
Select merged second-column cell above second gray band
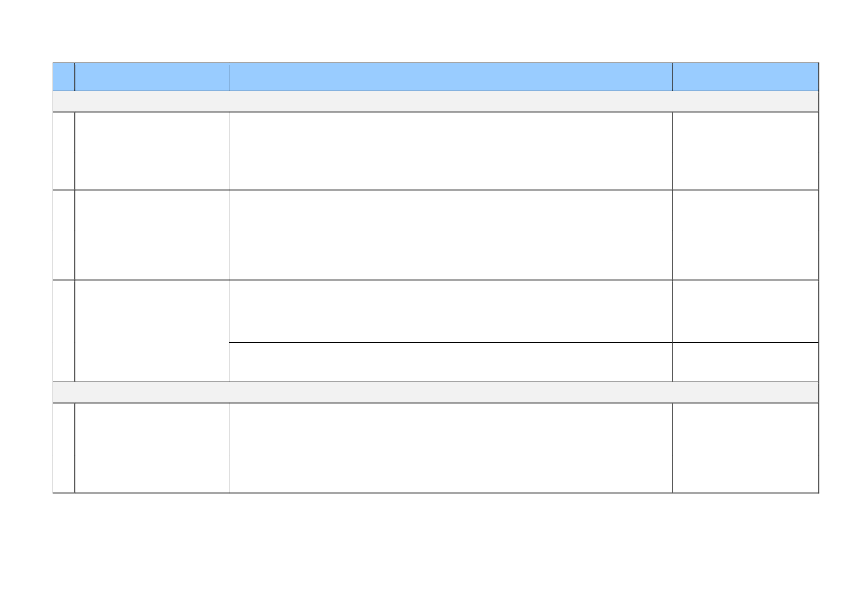coord(151,330)
